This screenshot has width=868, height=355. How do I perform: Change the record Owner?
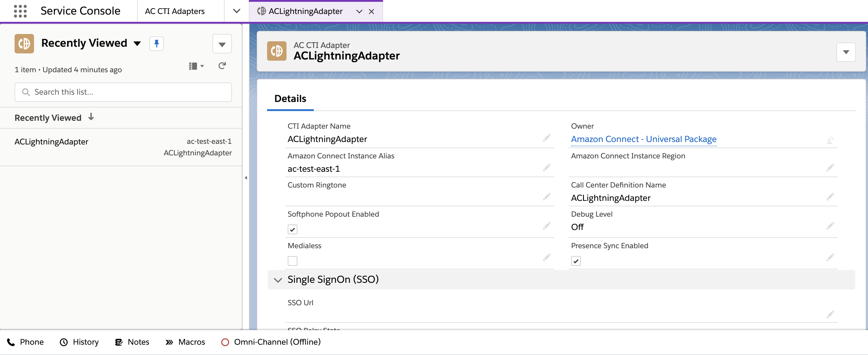[830, 140]
